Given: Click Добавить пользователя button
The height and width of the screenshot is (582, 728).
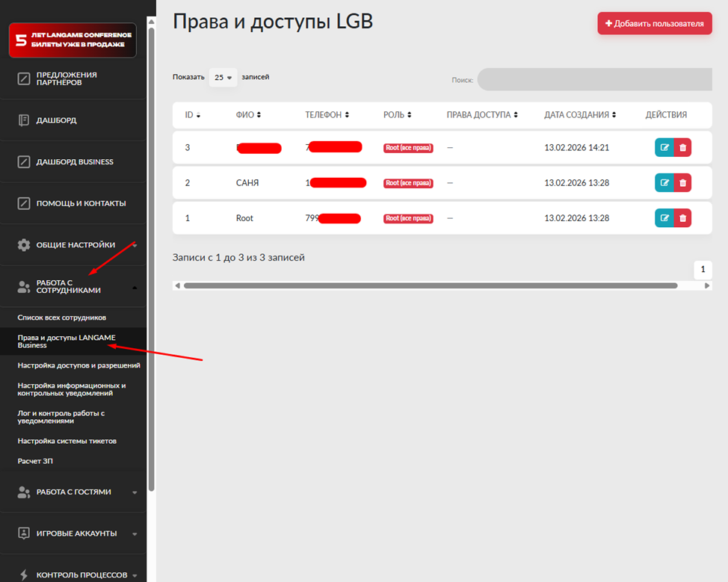Looking at the screenshot, I should click(654, 23).
